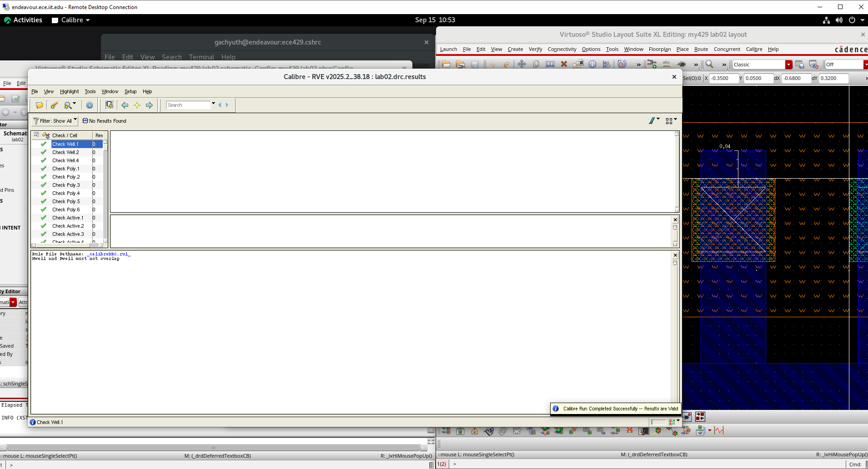868x469 pixels.
Task: Select Check Active.3 in the results list
Action: click(x=68, y=234)
